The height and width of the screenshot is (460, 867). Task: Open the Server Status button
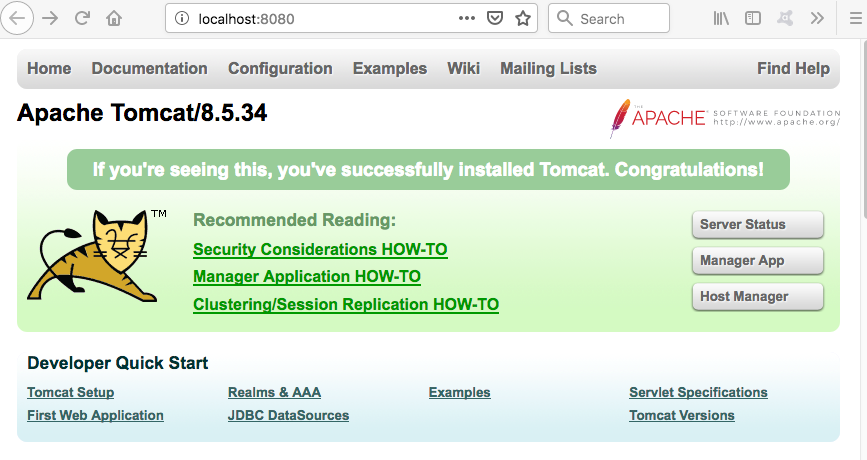[x=758, y=224]
